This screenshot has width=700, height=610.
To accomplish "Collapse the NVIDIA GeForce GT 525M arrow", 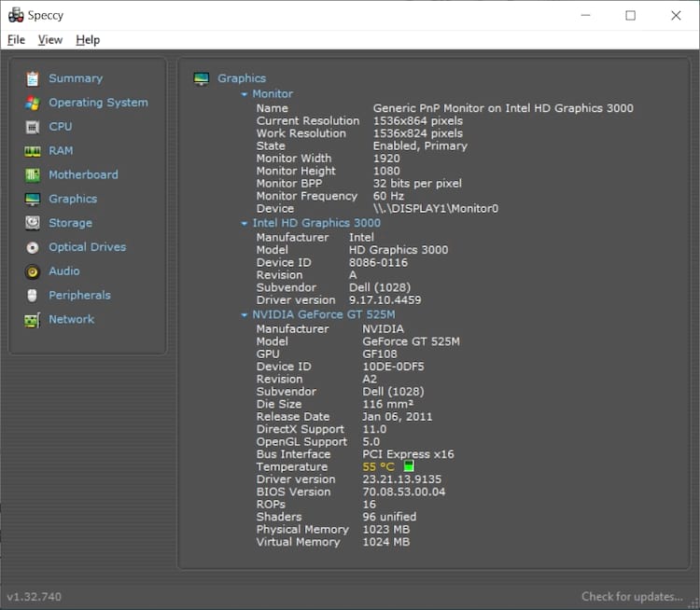I will [x=245, y=315].
